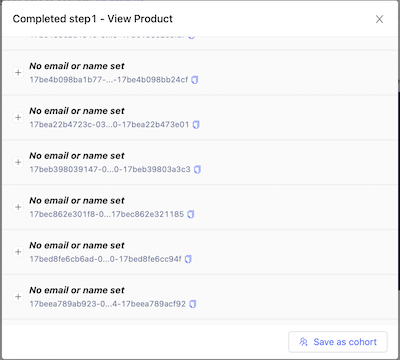Copy the ID starting with 17beb398039147

(197, 170)
